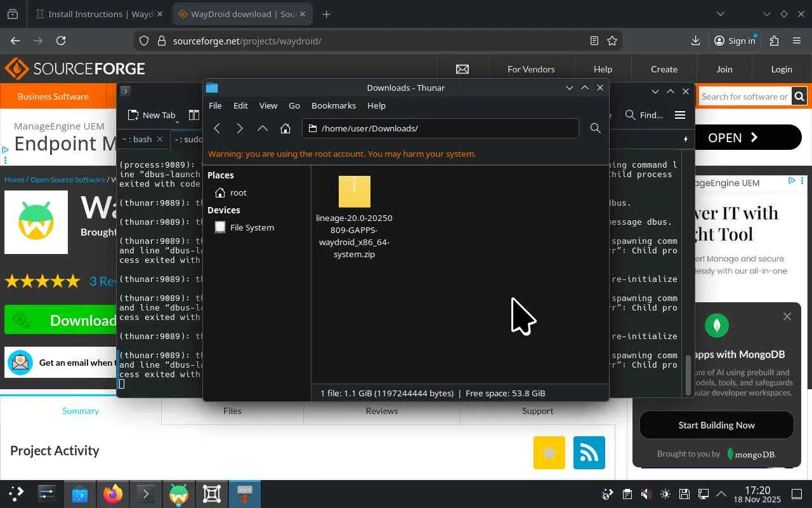Go forward in the Thunar file manager
Viewport: 812px width, 508px height.
[240, 128]
